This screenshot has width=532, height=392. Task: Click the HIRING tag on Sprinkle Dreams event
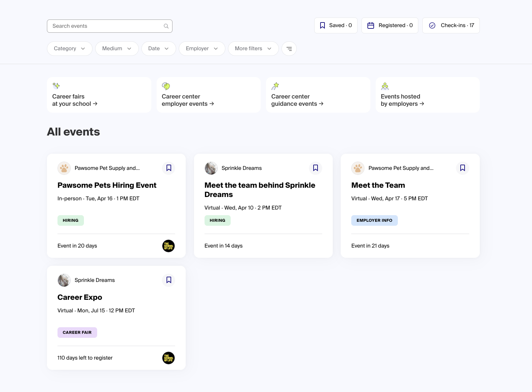[x=217, y=220]
